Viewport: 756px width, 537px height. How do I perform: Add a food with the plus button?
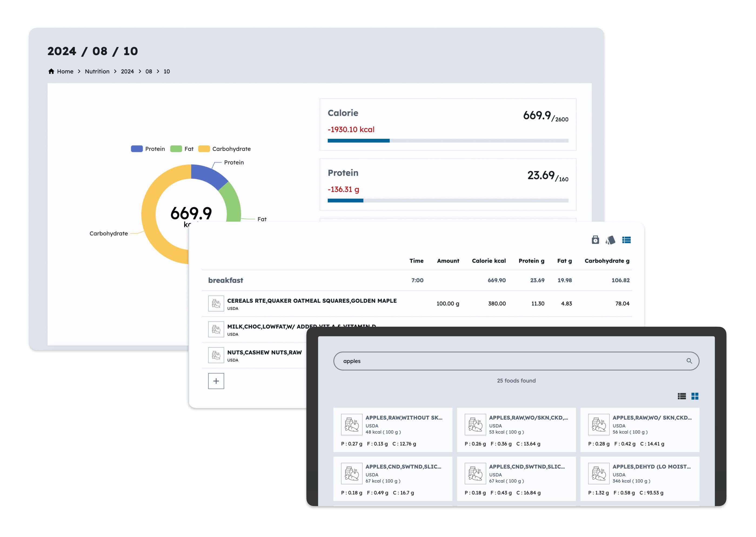coord(216,381)
